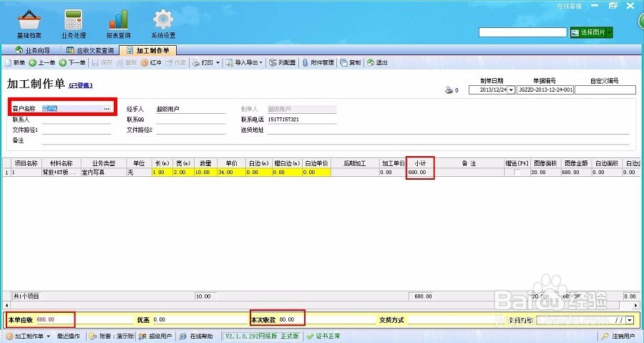Click 超级用户 in the status bar

click(155, 336)
